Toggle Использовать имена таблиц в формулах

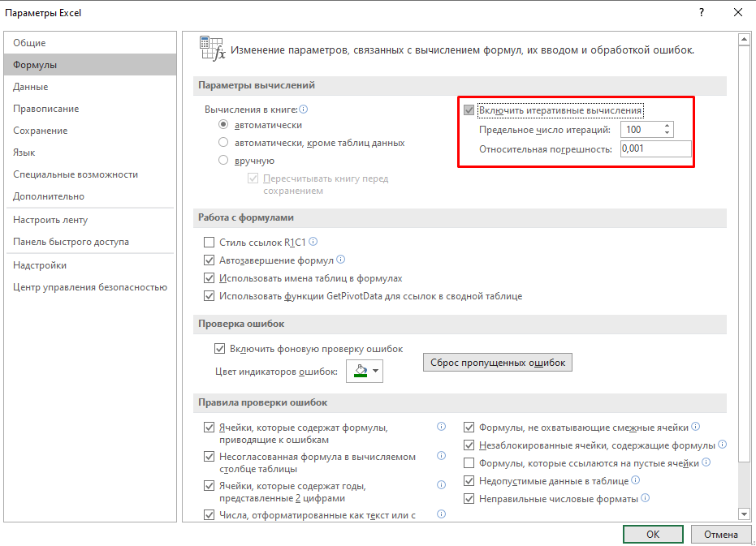(210, 278)
